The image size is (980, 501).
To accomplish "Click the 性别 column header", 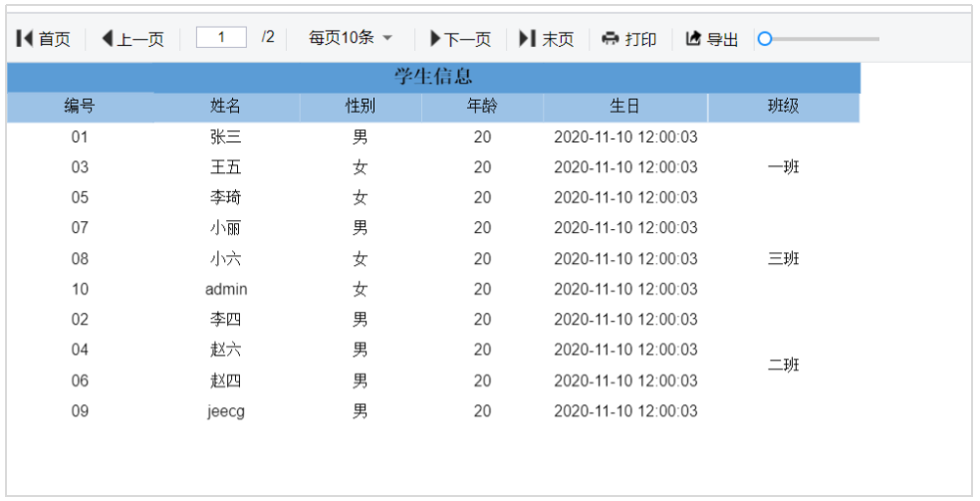I will point(360,107).
